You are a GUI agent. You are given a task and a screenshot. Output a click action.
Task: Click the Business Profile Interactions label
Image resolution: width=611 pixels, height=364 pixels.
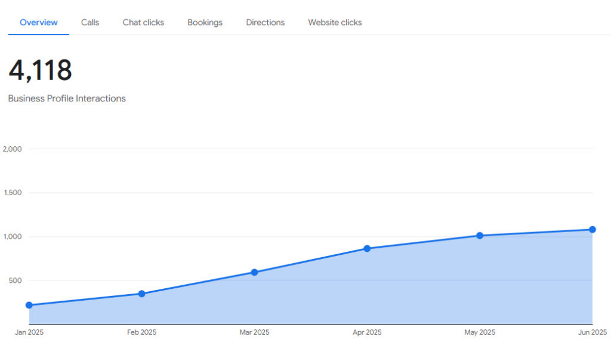[67, 98]
